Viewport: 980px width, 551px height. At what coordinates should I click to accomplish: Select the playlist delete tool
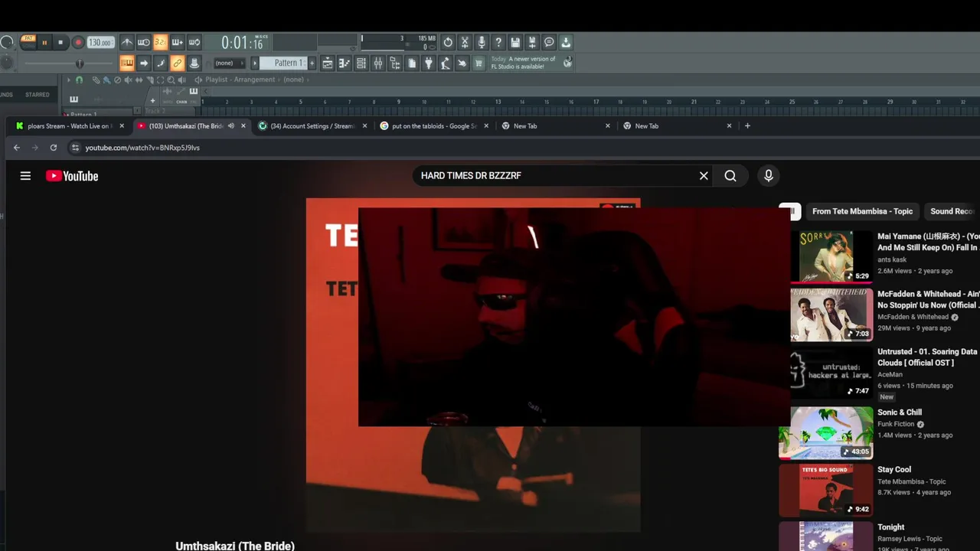pyautogui.click(x=117, y=80)
